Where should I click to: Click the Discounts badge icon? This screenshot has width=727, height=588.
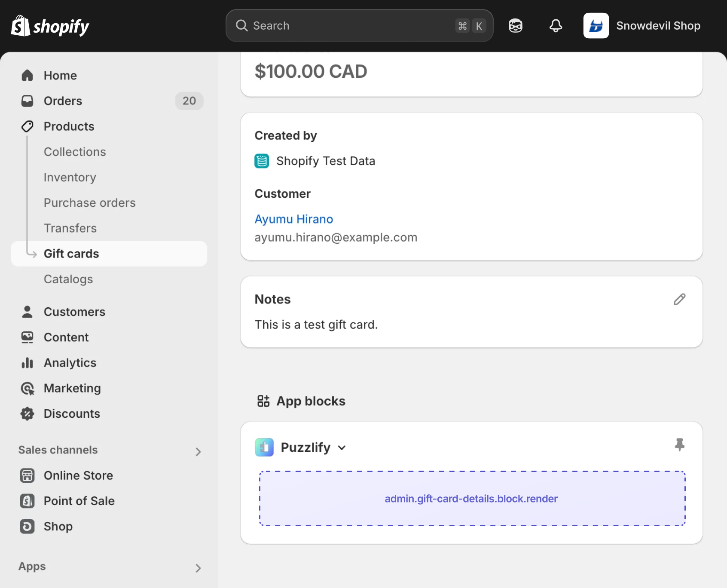pyautogui.click(x=27, y=414)
